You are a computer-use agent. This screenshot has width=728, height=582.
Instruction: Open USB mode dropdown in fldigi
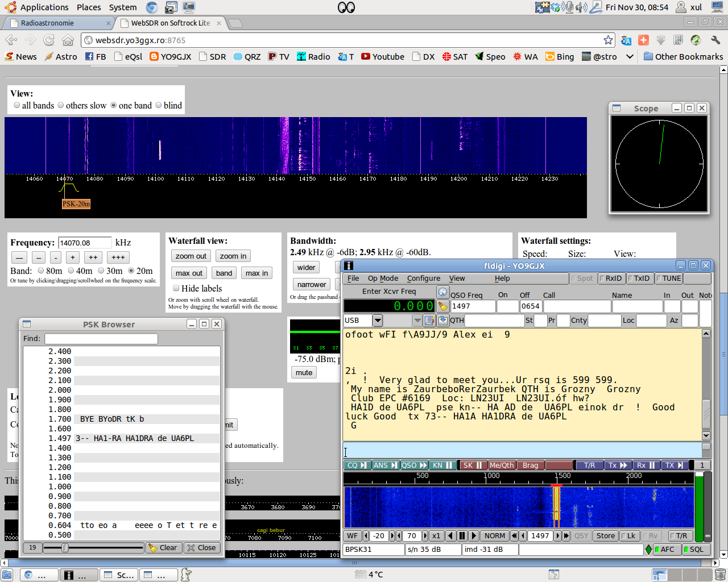pos(378,321)
